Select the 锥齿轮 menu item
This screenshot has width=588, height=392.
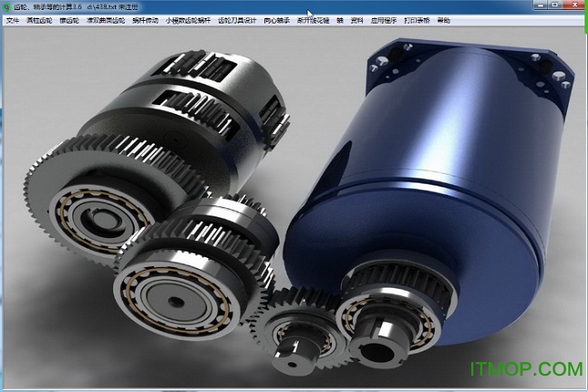[x=71, y=20]
